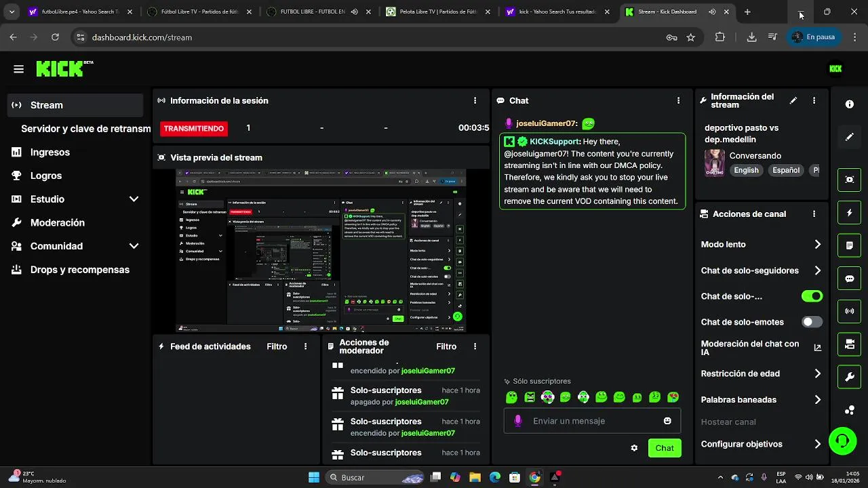Click Buscar search box on taskbar
This screenshot has width=868, height=488.
376,477
